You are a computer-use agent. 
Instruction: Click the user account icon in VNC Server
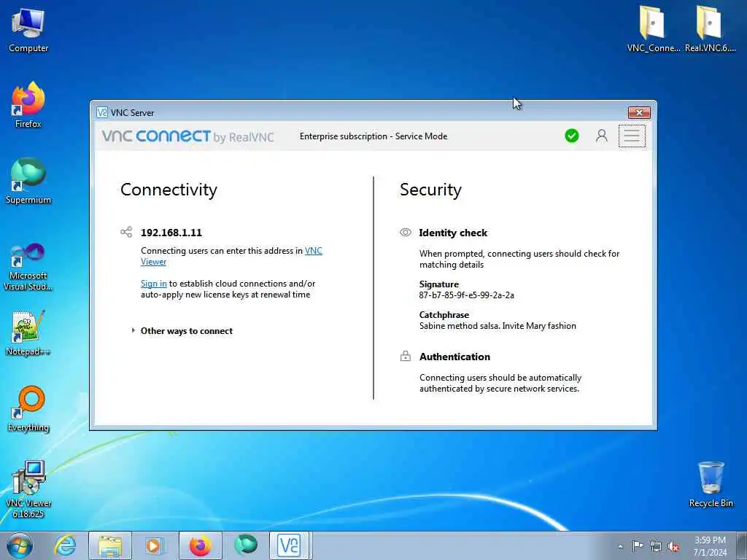[x=602, y=136]
